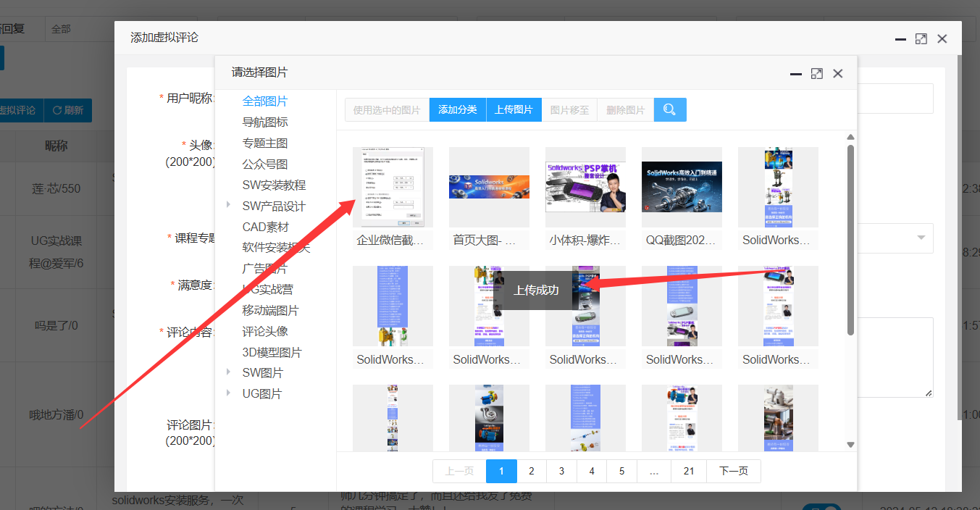Screen dimensions: 980x510
Task: Select QQ截图202 thumbnail
Action: tap(682, 187)
